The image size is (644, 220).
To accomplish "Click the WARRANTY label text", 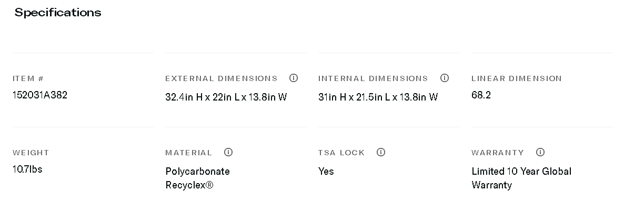I will (x=497, y=153).
